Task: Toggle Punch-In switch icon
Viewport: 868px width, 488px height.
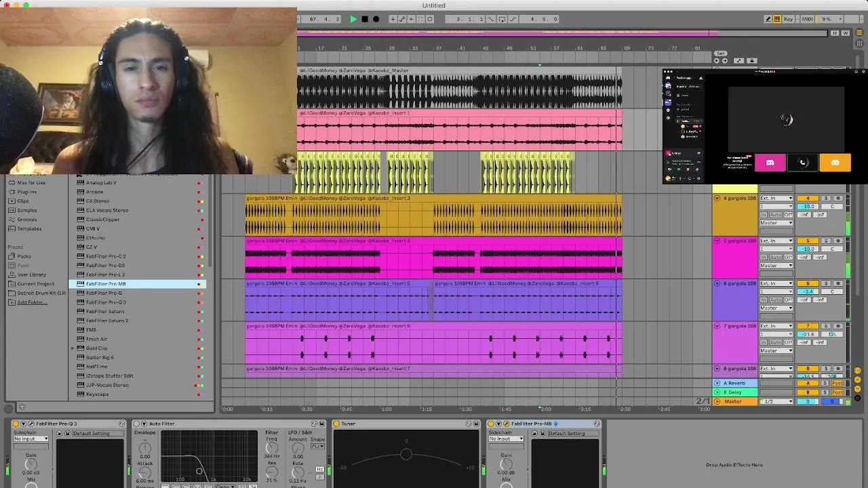Action: [492, 19]
